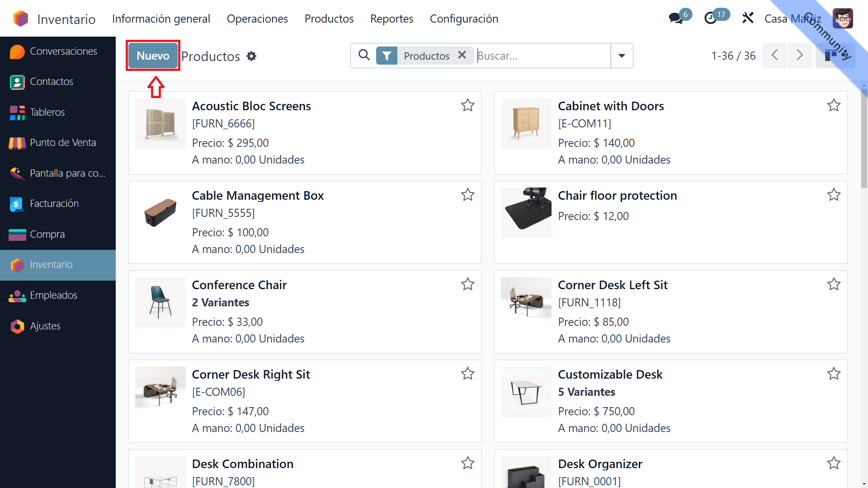The image size is (868, 488).
Task: Star the Conference Chair product
Action: (x=467, y=284)
